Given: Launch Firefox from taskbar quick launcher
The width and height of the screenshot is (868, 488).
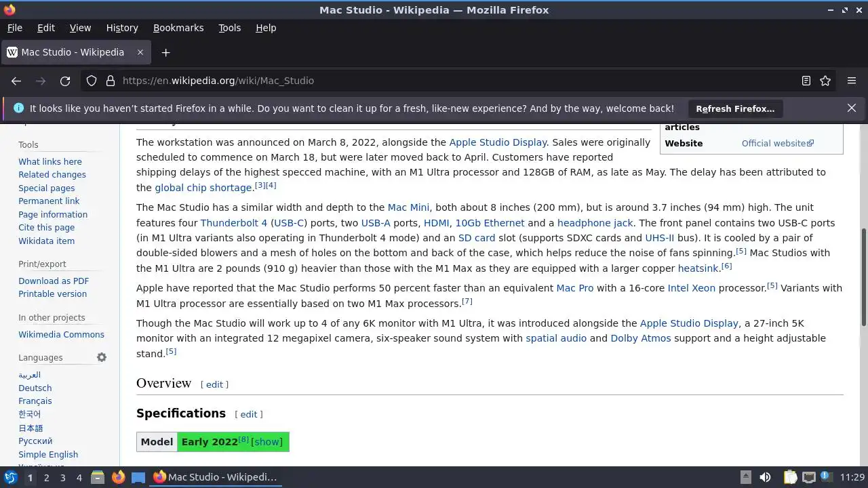Looking at the screenshot, I should click(x=118, y=477).
